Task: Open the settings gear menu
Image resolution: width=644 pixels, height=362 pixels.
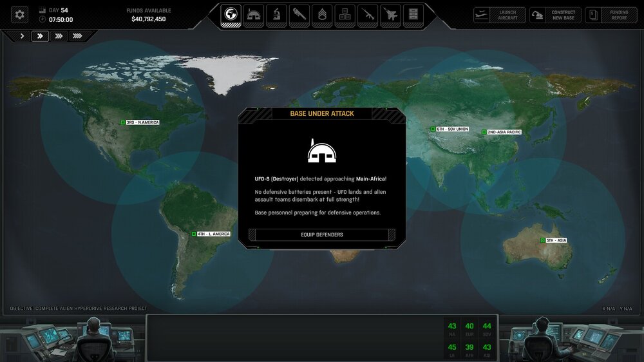Action: point(19,15)
